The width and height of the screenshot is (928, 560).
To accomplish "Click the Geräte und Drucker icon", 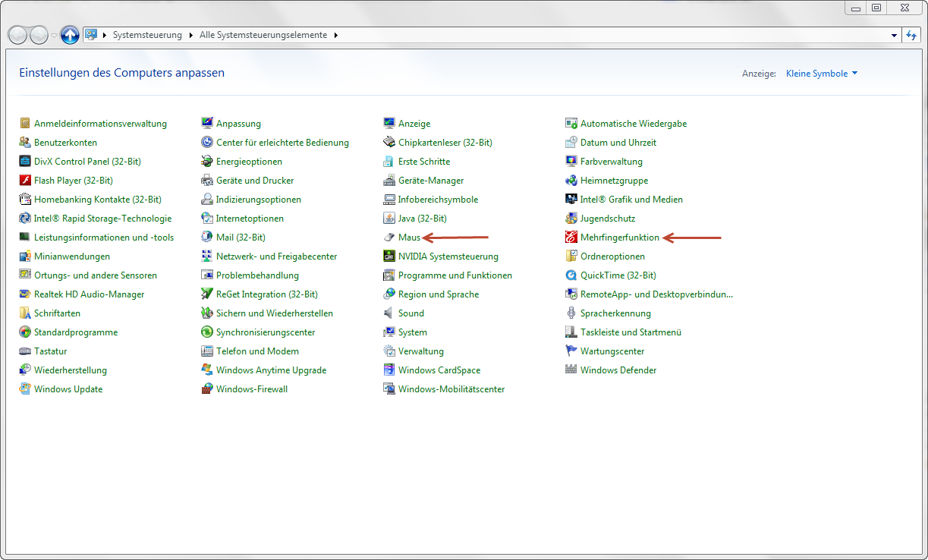I will 207,181.
